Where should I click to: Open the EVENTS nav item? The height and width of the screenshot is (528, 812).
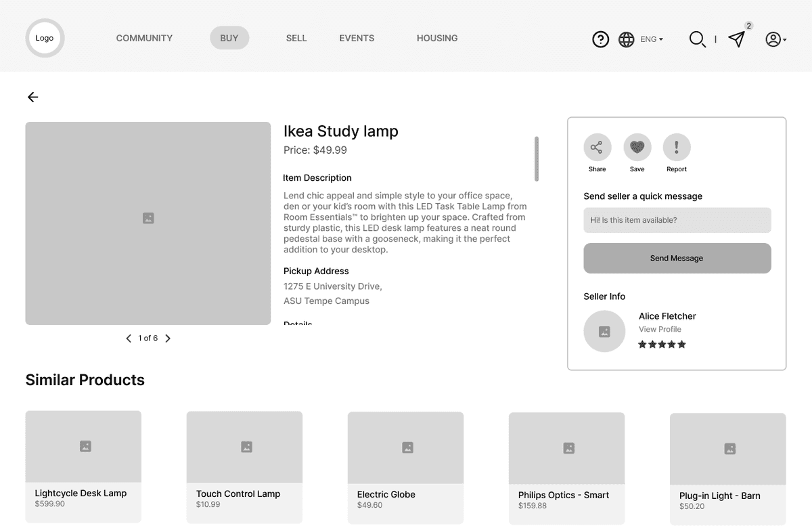(x=357, y=38)
